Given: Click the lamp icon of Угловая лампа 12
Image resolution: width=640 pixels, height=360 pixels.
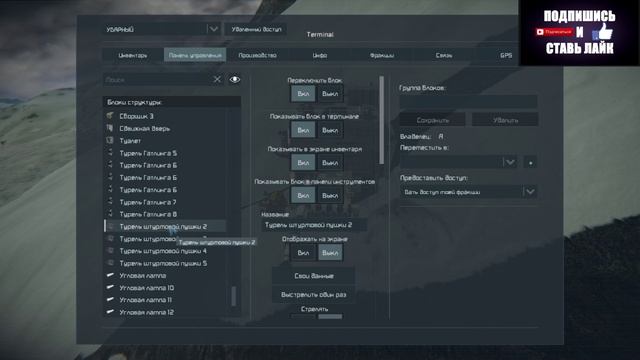Looking at the screenshot, I should pyautogui.click(x=110, y=312).
